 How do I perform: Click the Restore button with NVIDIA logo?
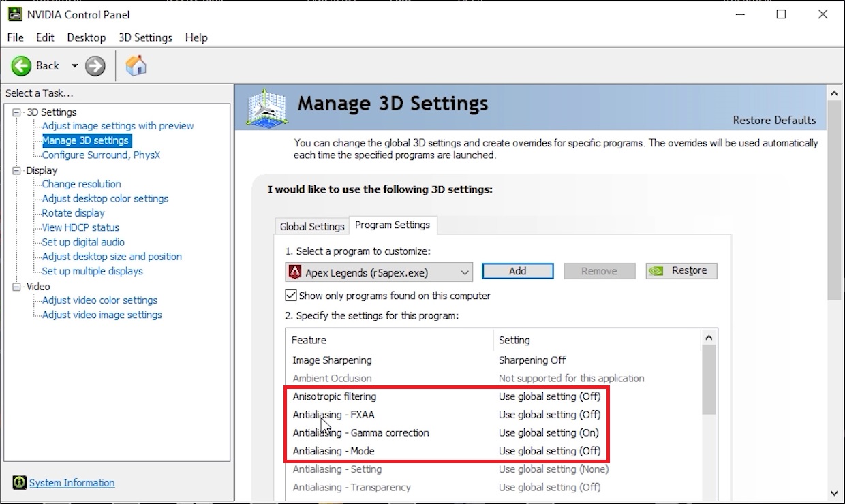click(x=681, y=271)
